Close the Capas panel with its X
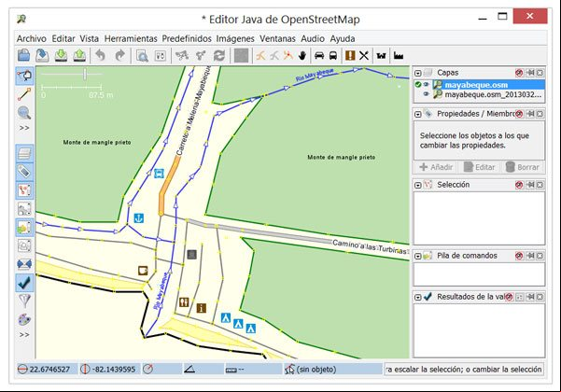Viewport: 561px width, 392px height. tap(540, 73)
